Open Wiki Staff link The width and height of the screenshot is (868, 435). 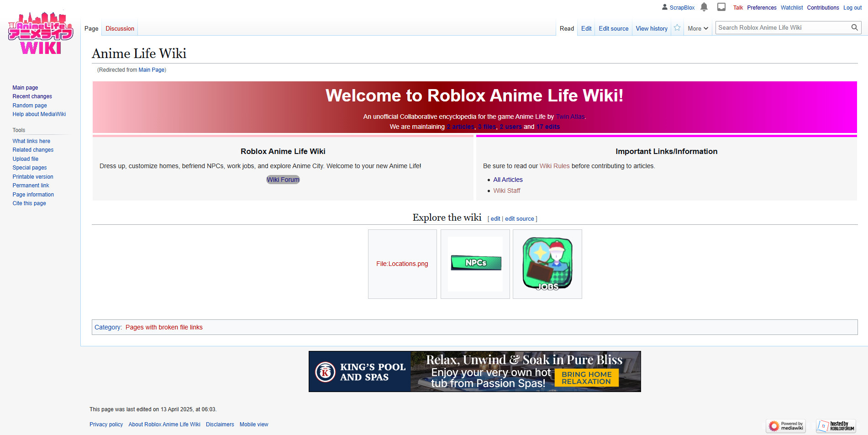[x=507, y=191]
